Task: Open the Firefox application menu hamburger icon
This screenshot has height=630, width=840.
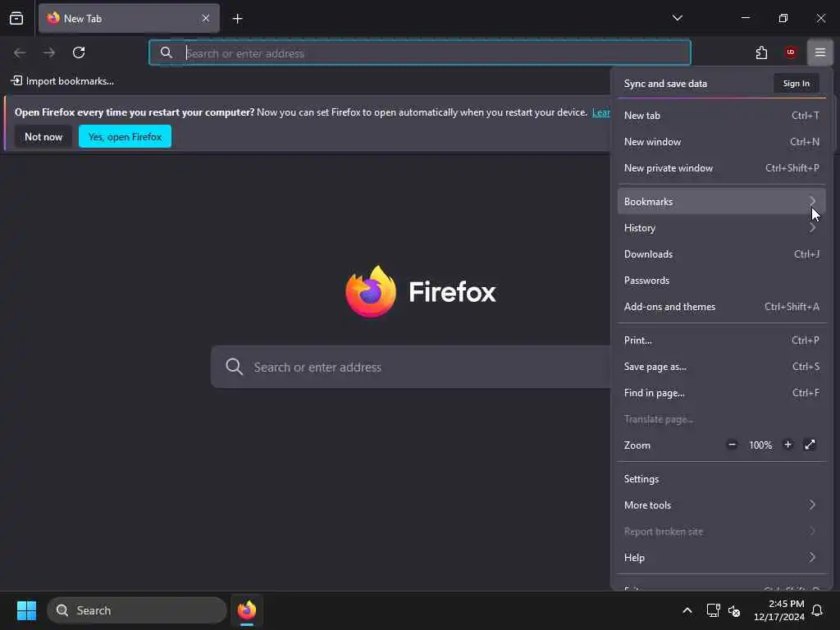Action: 819,52
